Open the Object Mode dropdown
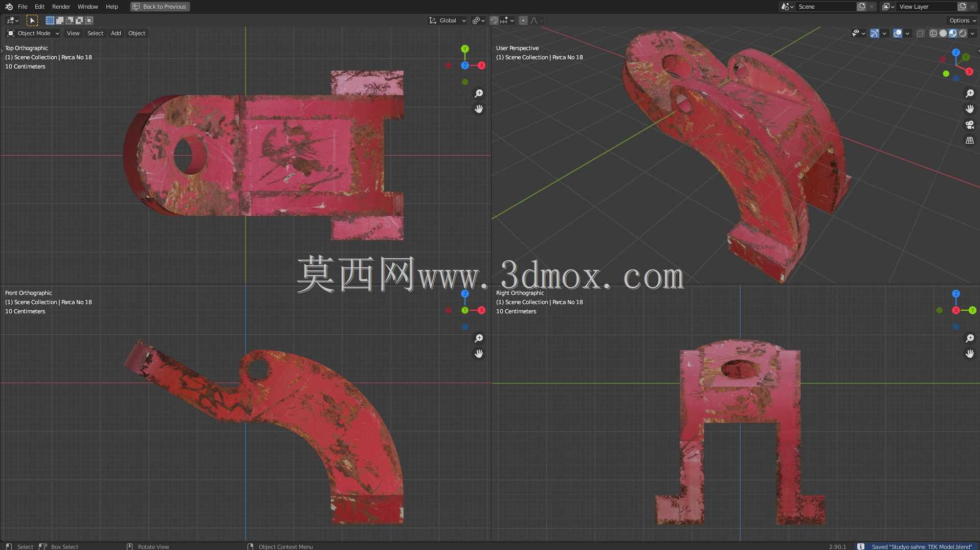Image resolution: width=980 pixels, height=550 pixels. pyautogui.click(x=33, y=33)
